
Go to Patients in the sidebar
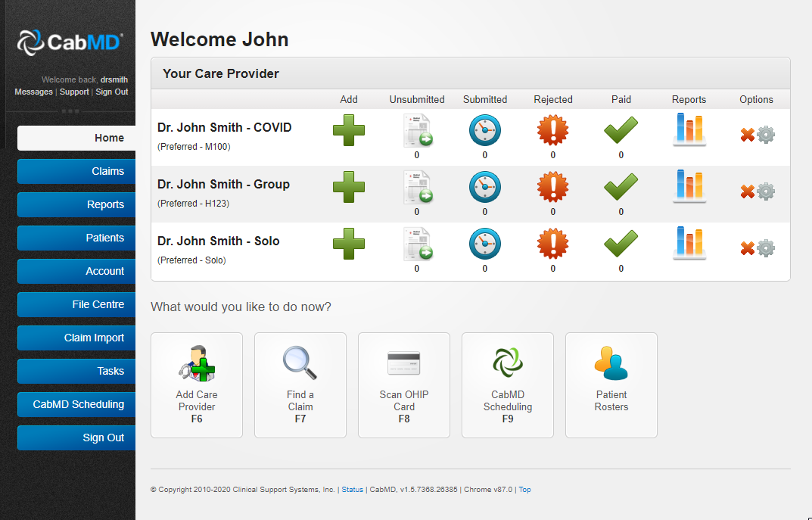[77, 238]
